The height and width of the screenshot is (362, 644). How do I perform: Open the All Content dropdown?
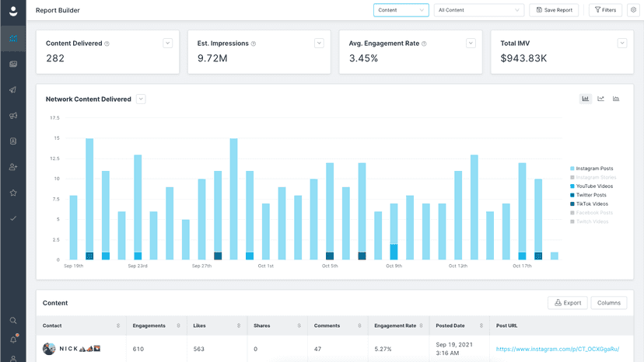click(479, 10)
